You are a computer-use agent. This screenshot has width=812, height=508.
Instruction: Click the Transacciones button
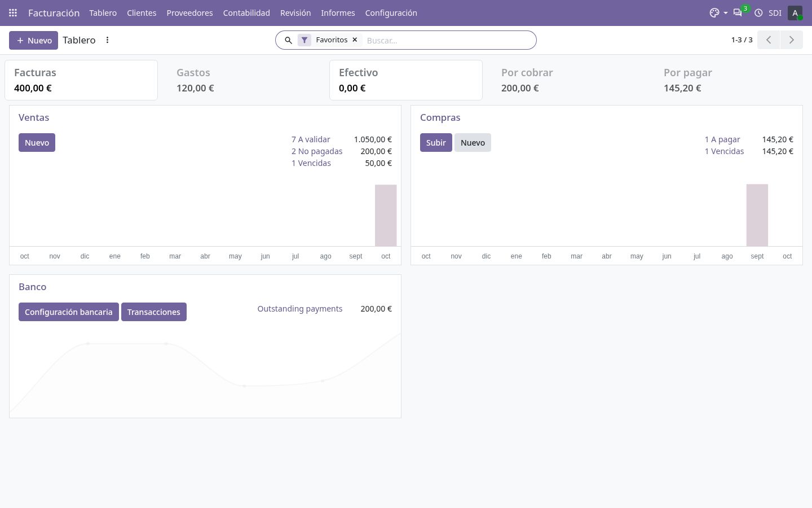[154, 312]
